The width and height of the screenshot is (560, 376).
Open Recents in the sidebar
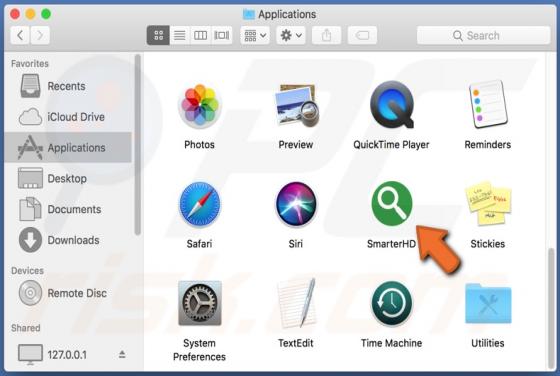68,86
